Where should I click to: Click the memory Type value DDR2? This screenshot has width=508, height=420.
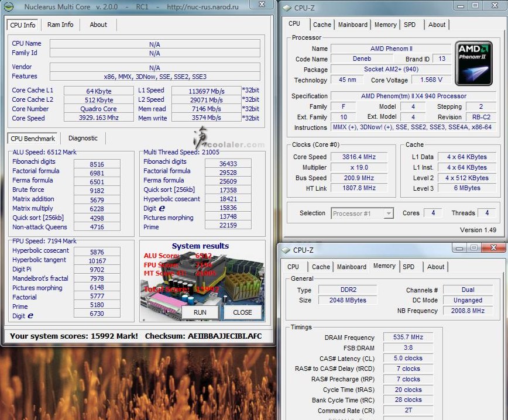pyautogui.click(x=348, y=290)
